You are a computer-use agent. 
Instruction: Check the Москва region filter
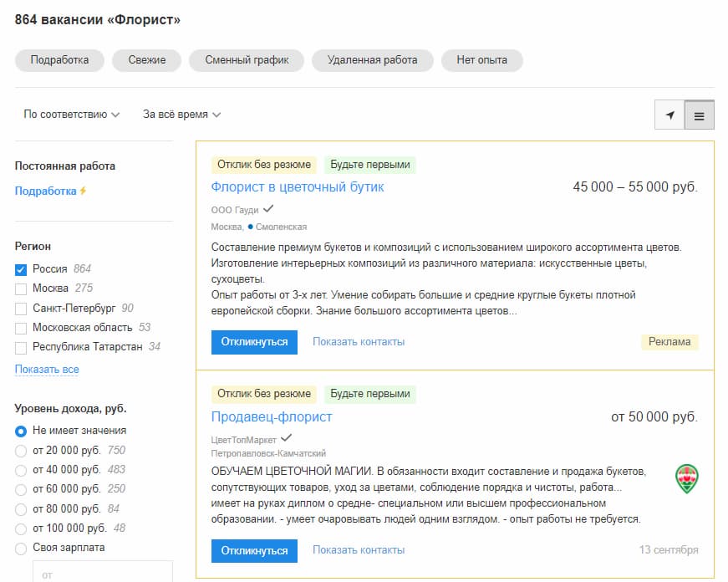coord(18,288)
